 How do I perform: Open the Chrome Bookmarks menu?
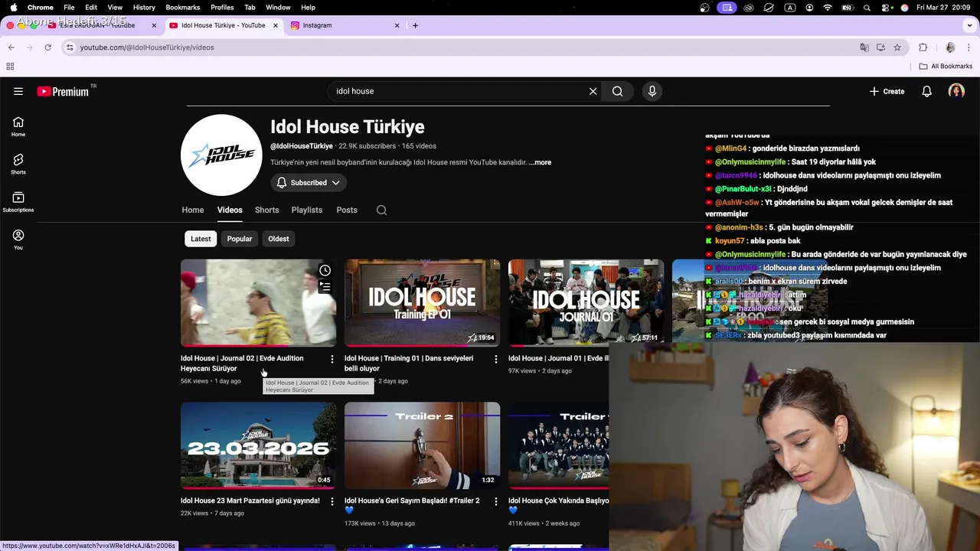tap(182, 7)
